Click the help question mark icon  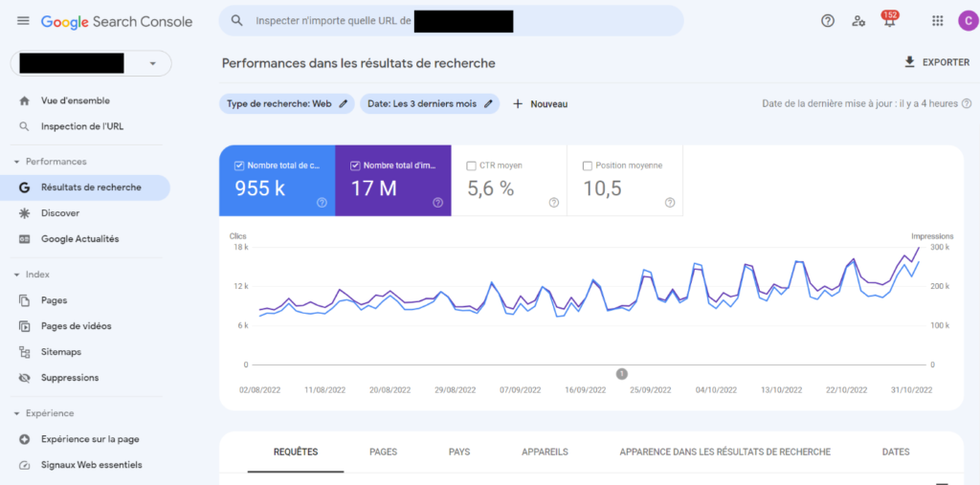tap(828, 21)
